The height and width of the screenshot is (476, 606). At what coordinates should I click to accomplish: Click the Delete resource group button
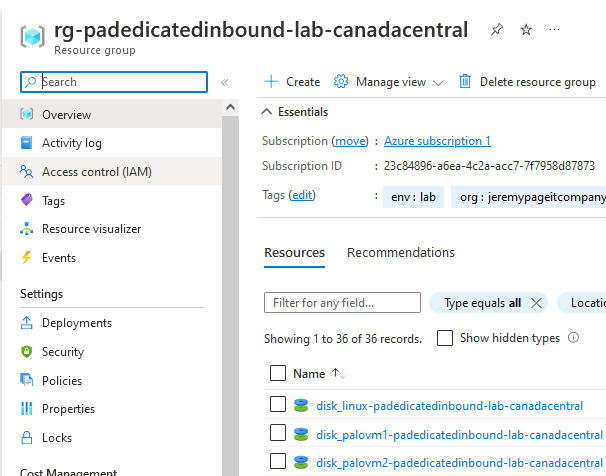pyautogui.click(x=527, y=82)
